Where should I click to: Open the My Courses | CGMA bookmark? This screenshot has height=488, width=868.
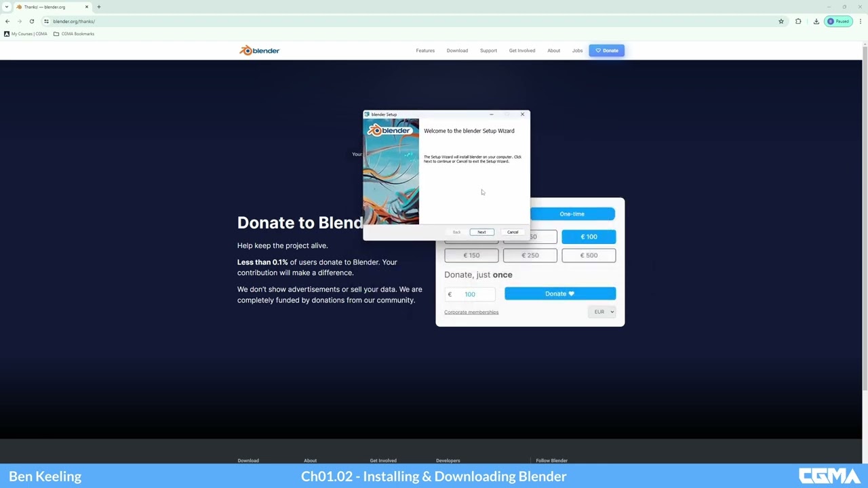click(x=26, y=34)
